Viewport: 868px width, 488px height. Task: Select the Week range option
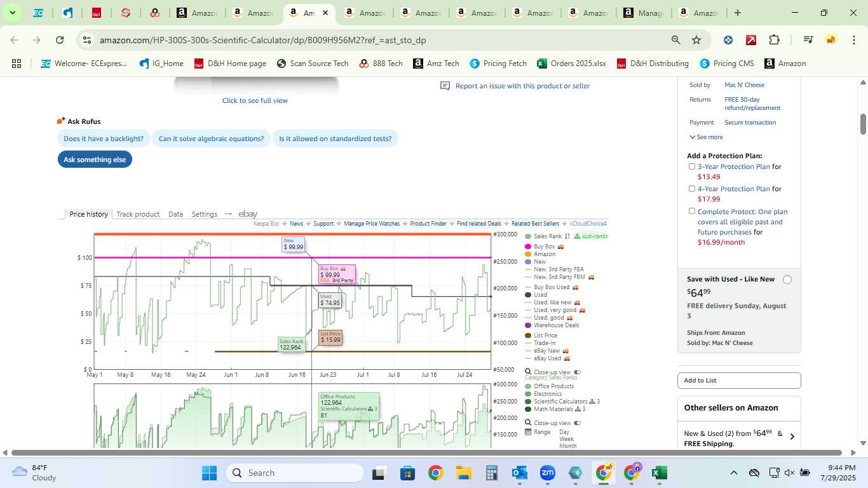[x=566, y=439]
